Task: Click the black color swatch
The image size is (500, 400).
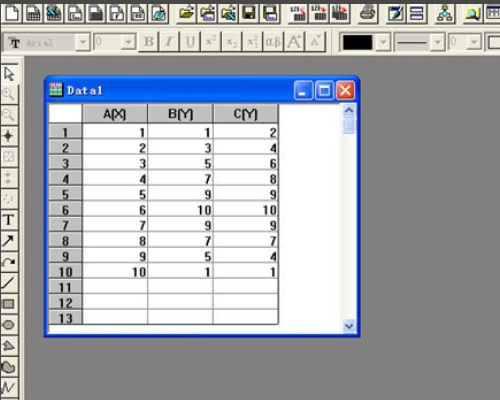Action: 358,42
